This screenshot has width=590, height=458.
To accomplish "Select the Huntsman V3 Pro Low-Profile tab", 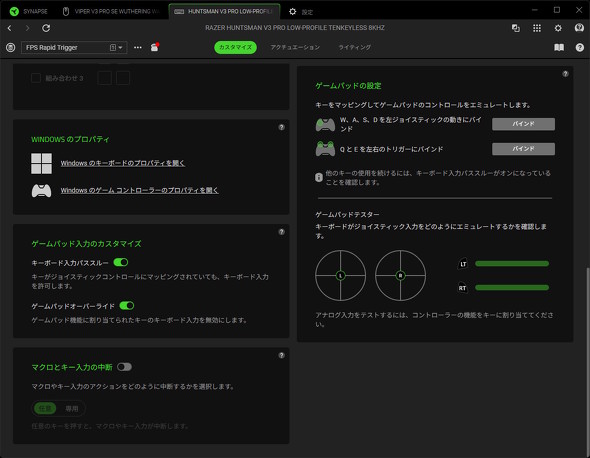I will pyautogui.click(x=224, y=11).
